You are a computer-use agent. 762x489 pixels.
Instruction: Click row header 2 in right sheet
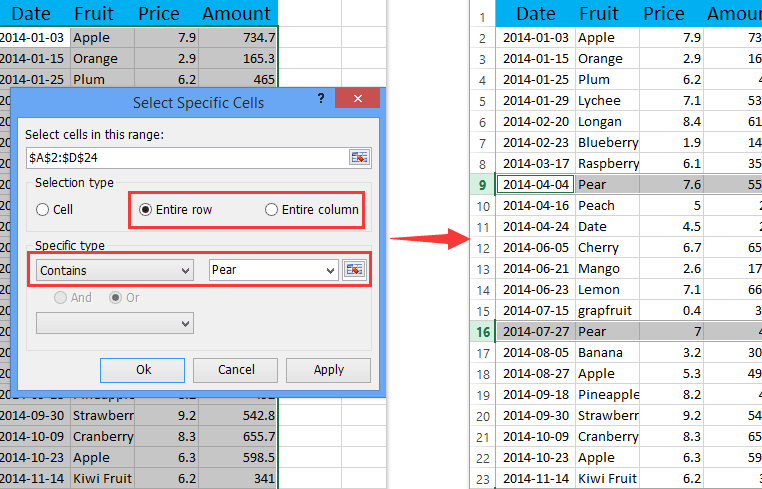point(482,38)
